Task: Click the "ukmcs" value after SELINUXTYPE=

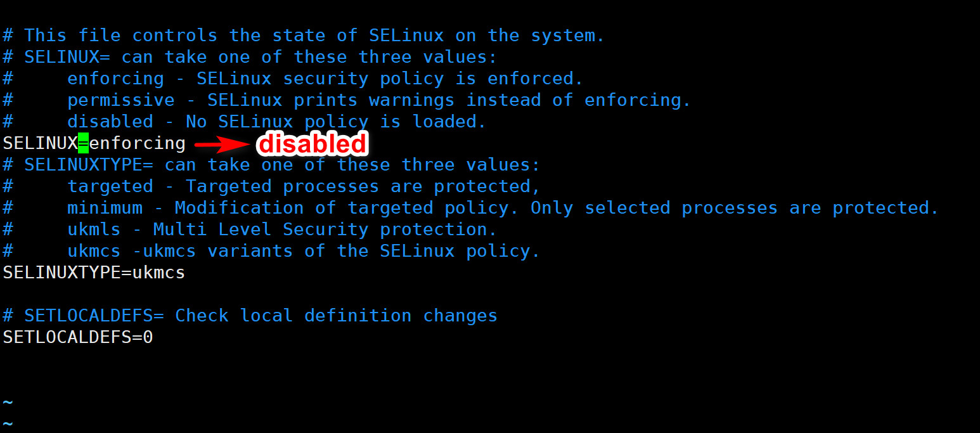Action: click(x=158, y=273)
